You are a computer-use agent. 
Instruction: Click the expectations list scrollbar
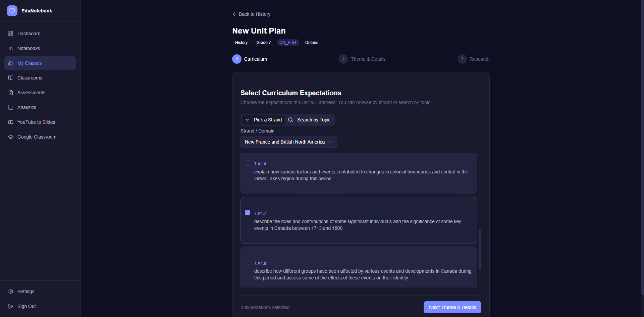(480, 250)
